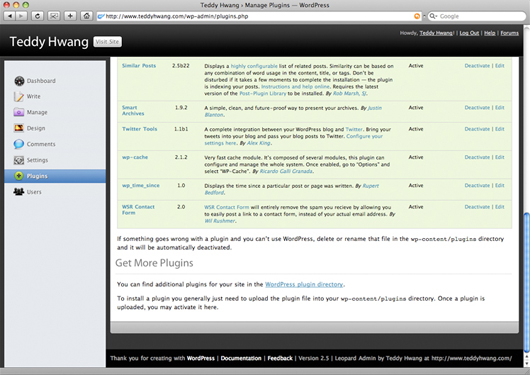530x375 pixels.
Task: Open the WordPress plugin directory link
Action: click(304, 284)
